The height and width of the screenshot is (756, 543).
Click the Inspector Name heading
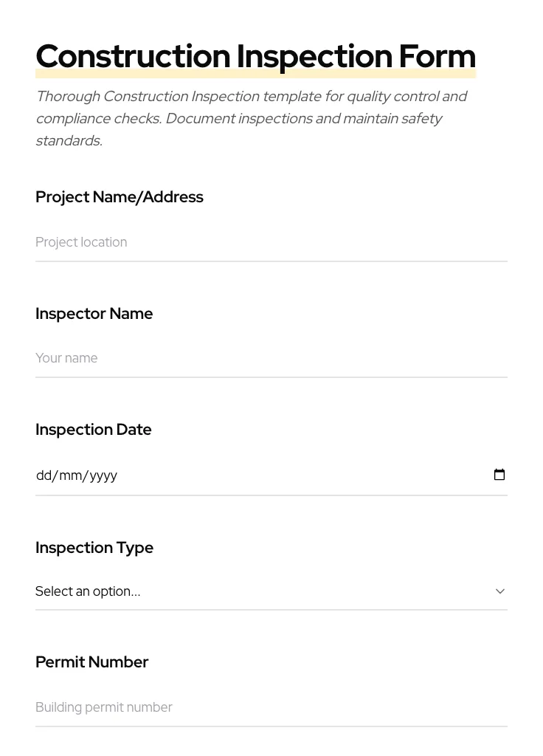pos(94,313)
